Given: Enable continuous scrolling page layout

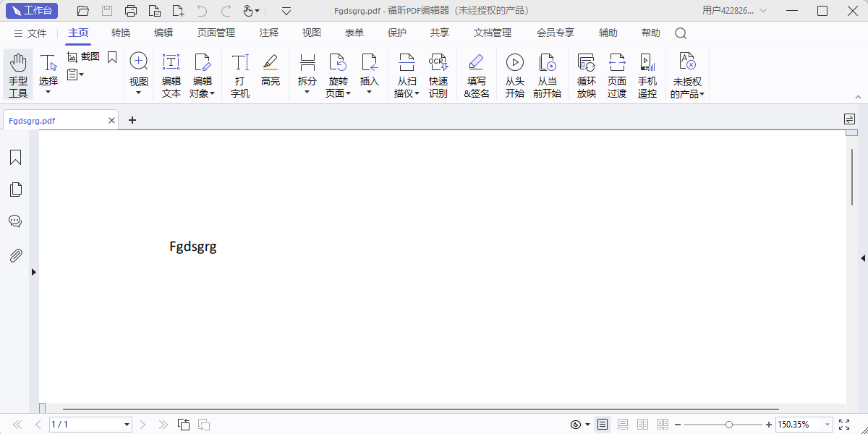Looking at the screenshot, I should (x=623, y=424).
